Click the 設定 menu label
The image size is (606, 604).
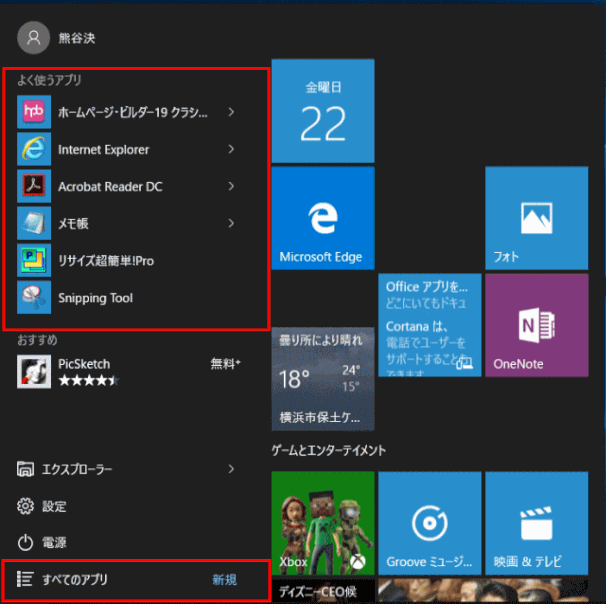54,506
